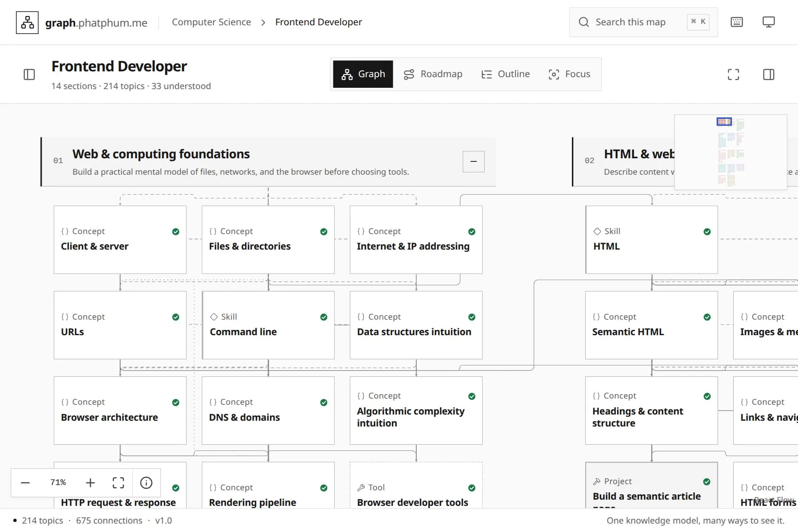Click the 675 connections status text
Screen dimensions: 798x532
(109, 520)
